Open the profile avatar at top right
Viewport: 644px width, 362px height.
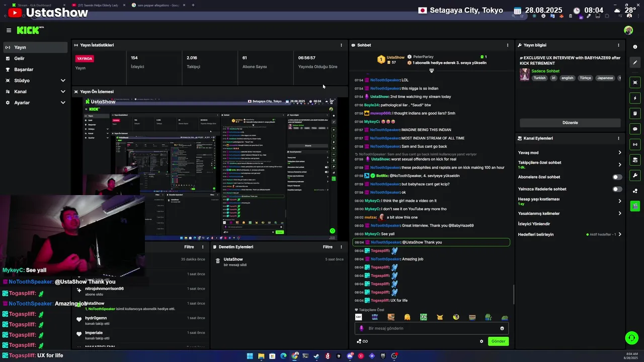(628, 30)
